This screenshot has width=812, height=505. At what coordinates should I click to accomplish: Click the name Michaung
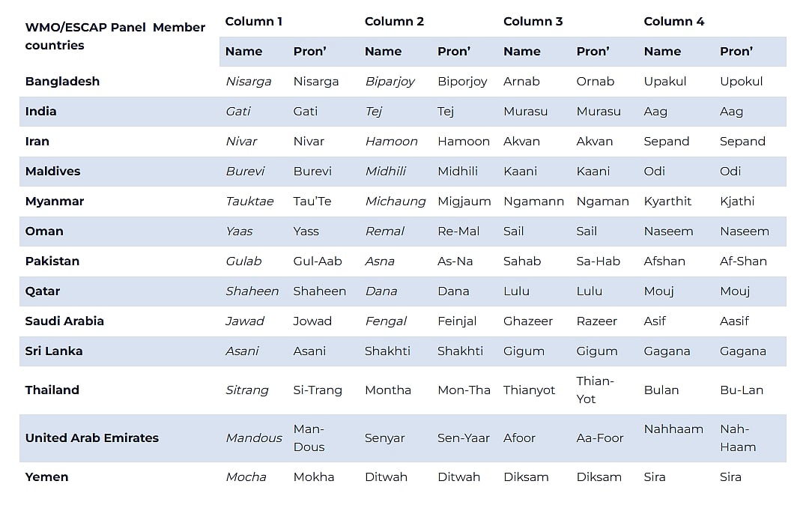point(395,201)
